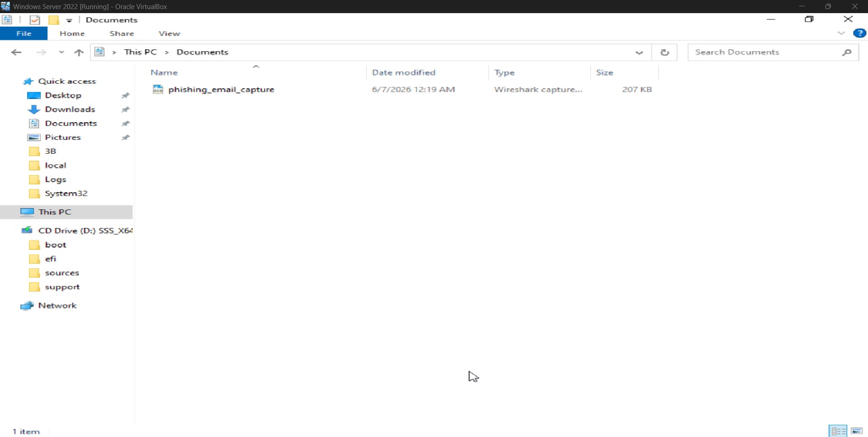The height and width of the screenshot is (437, 868).
Task: Click the Downloads pin icon
Action: [x=125, y=109]
